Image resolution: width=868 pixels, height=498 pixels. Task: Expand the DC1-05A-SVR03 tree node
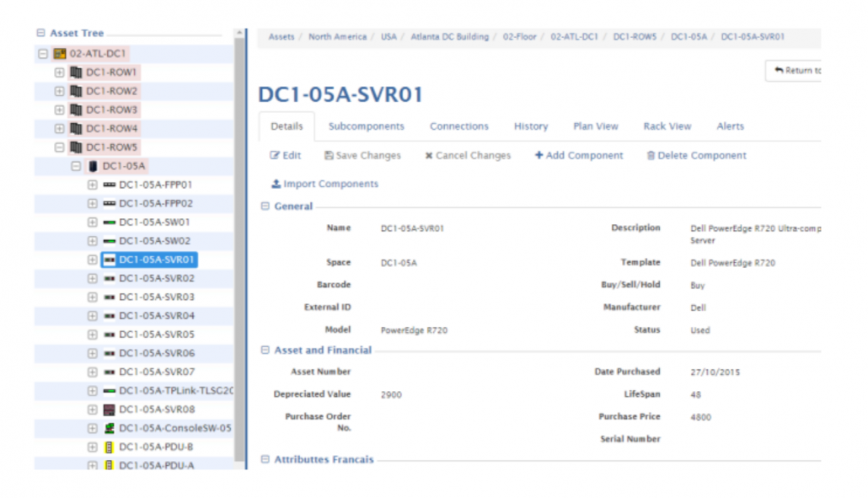(93, 297)
